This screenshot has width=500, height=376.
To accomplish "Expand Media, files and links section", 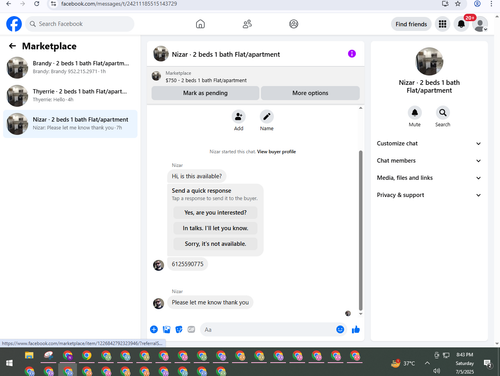I will click(429, 178).
